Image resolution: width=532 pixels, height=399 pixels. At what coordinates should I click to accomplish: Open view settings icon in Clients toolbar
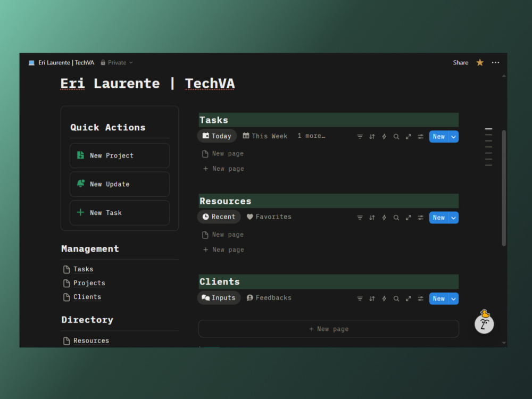point(420,298)
